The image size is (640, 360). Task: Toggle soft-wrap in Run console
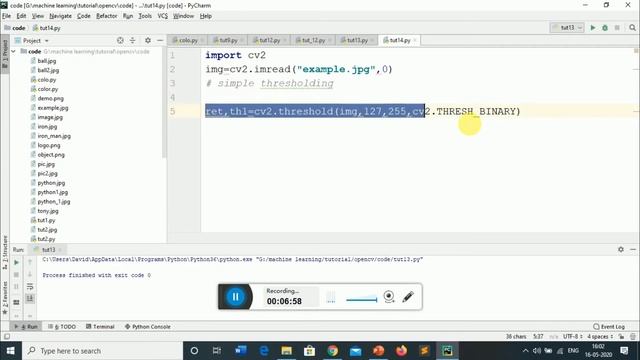click(x=30, y=287)
